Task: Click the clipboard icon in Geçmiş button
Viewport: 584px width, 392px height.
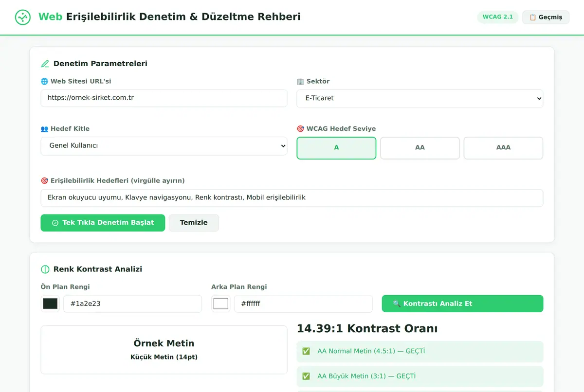Action: pos(532,18)
